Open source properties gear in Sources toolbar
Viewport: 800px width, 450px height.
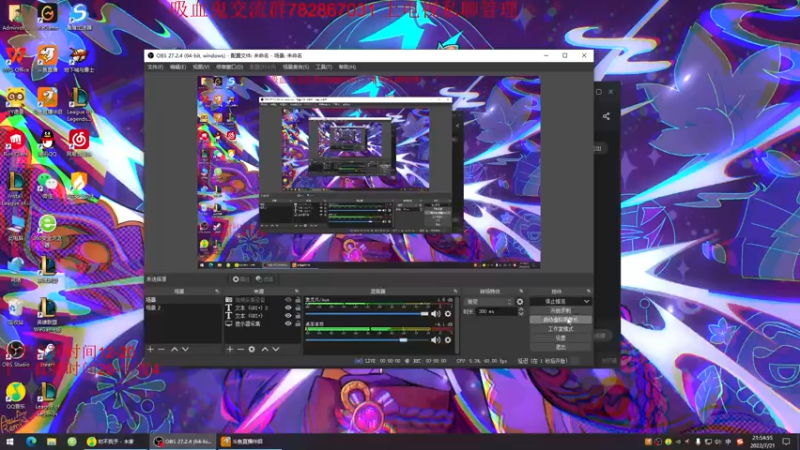point(252,349)
